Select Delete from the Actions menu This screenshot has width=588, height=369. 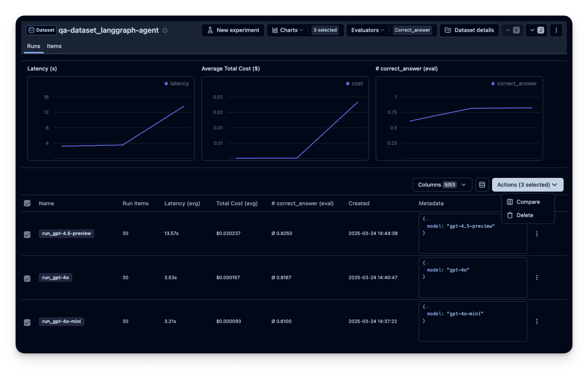[x=524, y=215]
